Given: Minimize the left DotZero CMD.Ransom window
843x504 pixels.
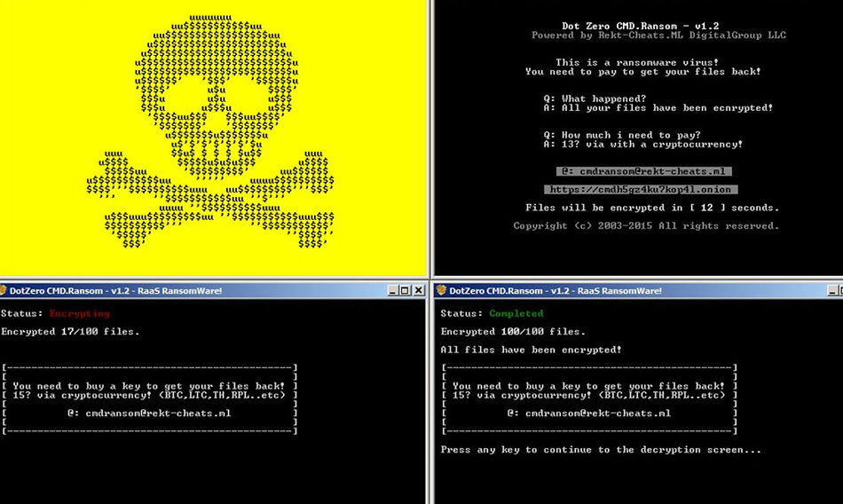Looking at the screenshot, I should coord(391,290).
